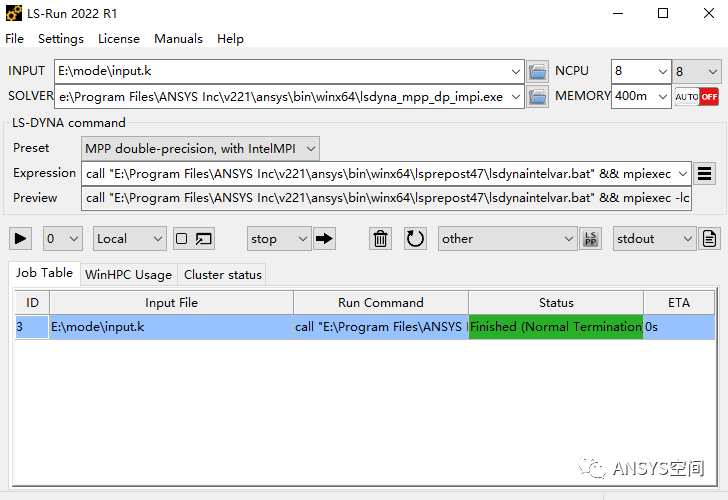Open the File menu

click(14, 39)
